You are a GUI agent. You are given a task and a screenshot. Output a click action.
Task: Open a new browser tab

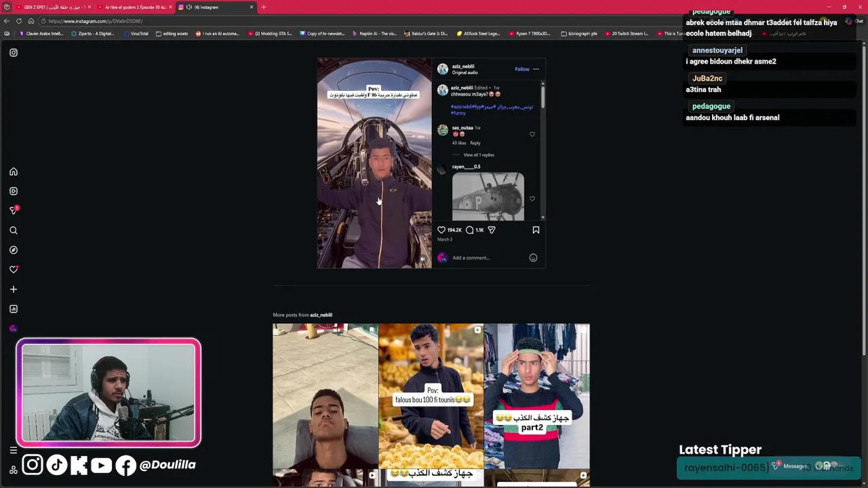[x=264, y=7]
